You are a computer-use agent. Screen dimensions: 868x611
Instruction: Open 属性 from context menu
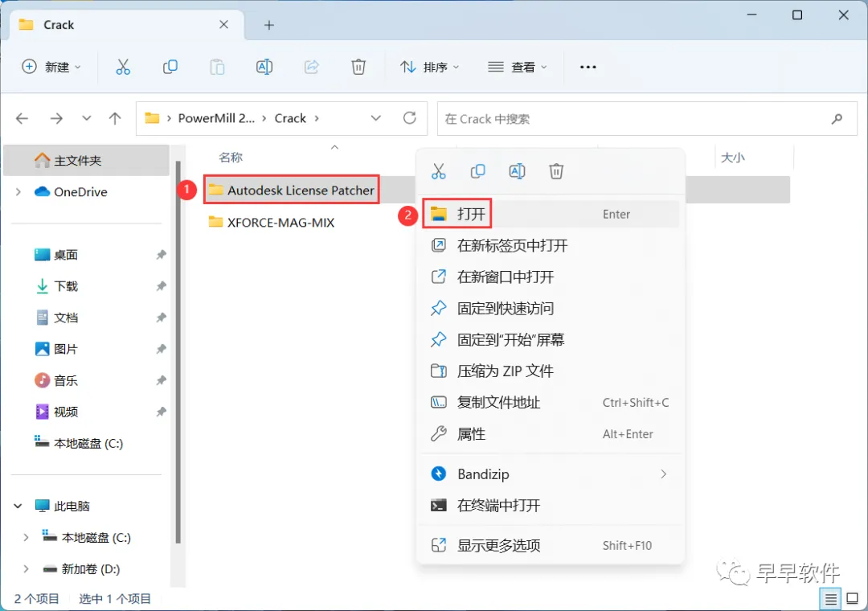pos(551,434)
